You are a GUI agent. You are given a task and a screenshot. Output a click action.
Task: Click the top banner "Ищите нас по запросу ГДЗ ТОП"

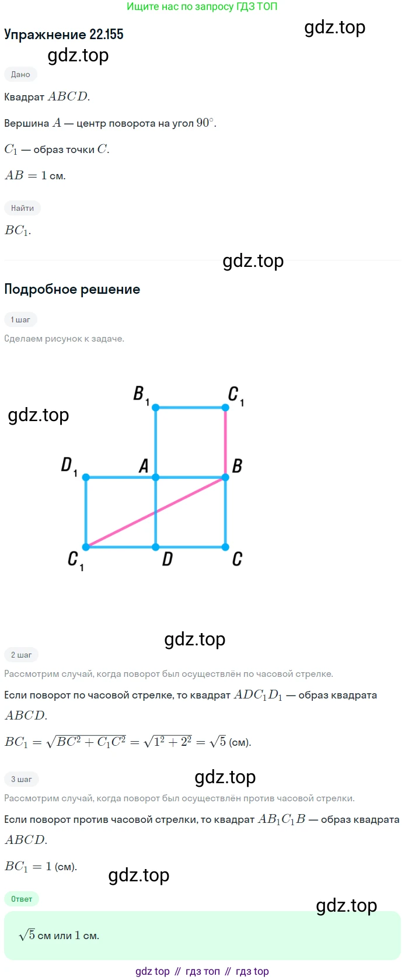tap(202, 6)
